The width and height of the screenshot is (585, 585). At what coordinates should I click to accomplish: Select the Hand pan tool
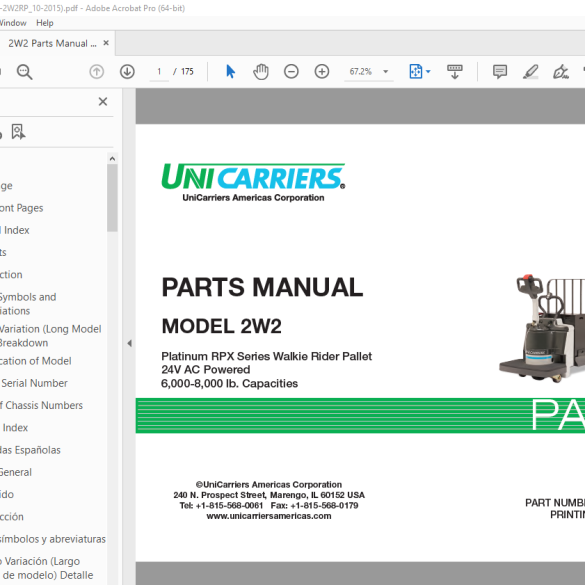261,72
